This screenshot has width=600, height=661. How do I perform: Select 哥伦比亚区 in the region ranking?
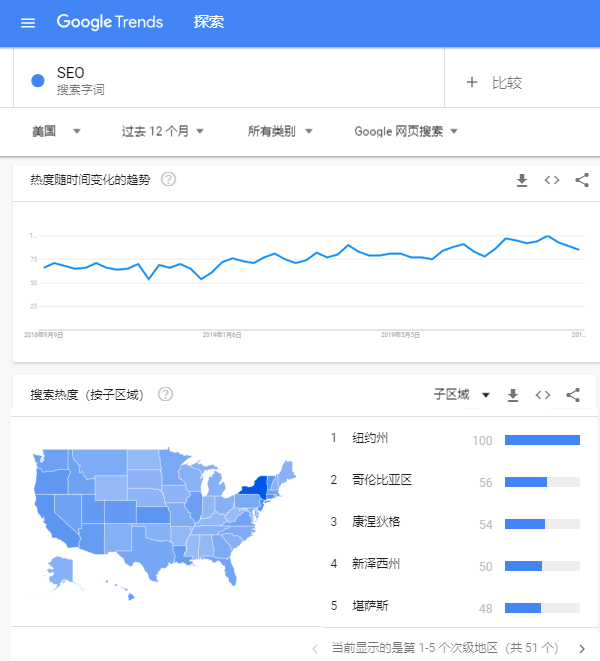tap(382, 480)
